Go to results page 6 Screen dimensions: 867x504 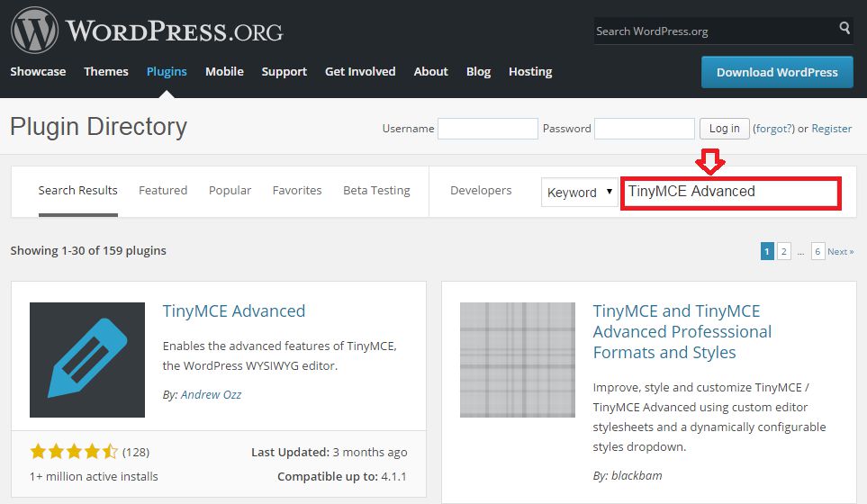817,251
